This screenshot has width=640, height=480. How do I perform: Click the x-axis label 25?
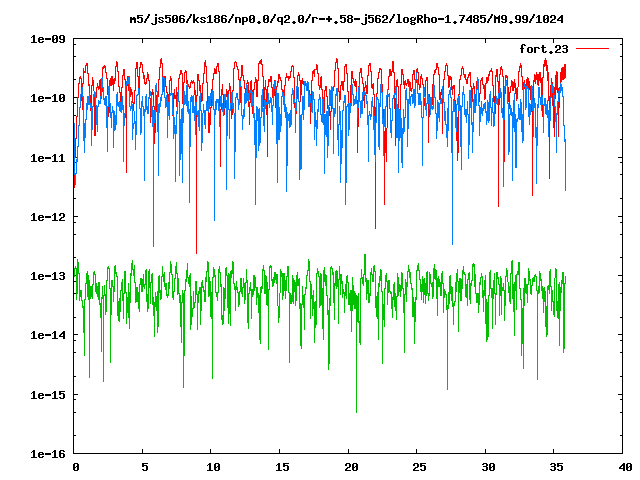pos(419,467)
